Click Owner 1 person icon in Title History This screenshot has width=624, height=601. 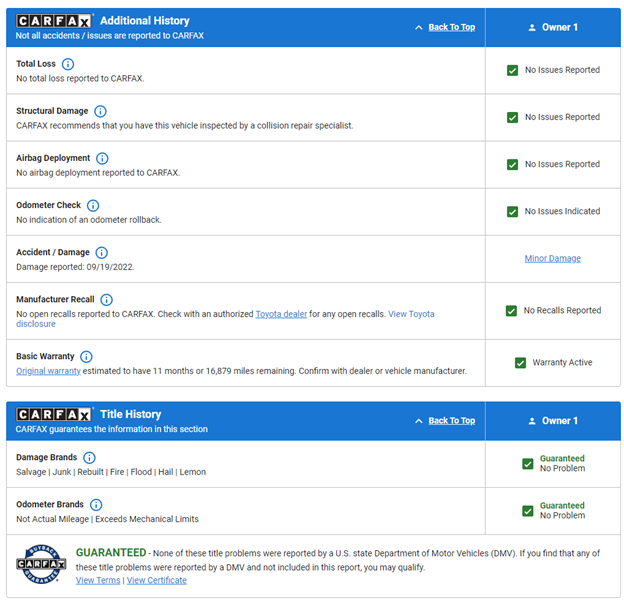(532, 421)
